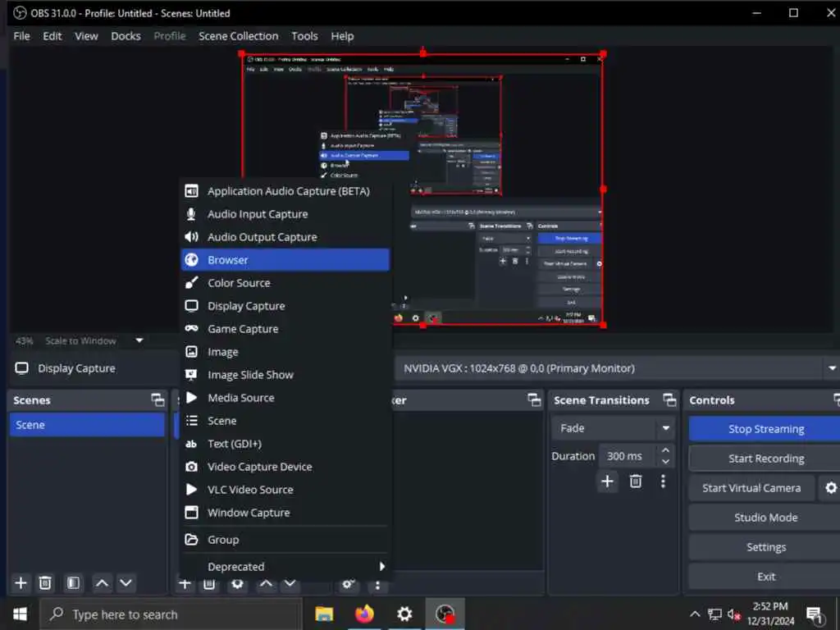
Task: Pick Color Source in the add menu
Action: coord(285,283)
